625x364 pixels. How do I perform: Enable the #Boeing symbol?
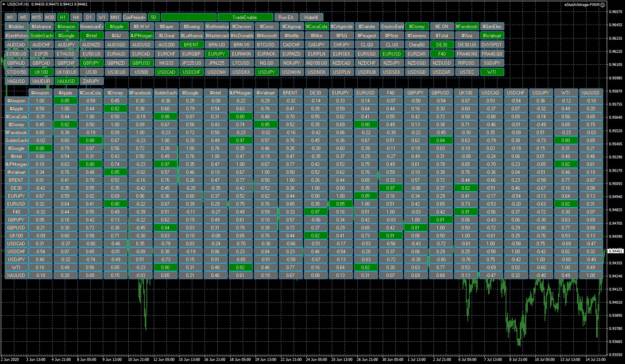click(x=192, y=27)
